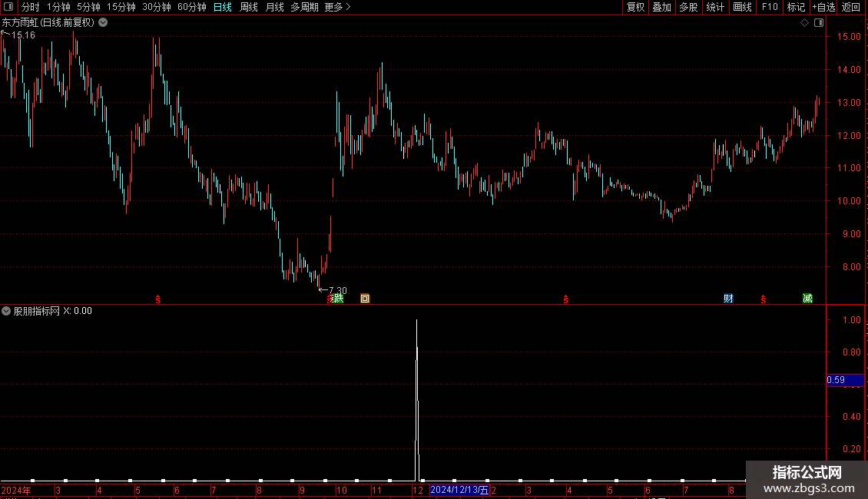Image resolution: width=868 pixels, height=499 pixels.
Task: Select the 1分钟 period
Action: point(58,7)
